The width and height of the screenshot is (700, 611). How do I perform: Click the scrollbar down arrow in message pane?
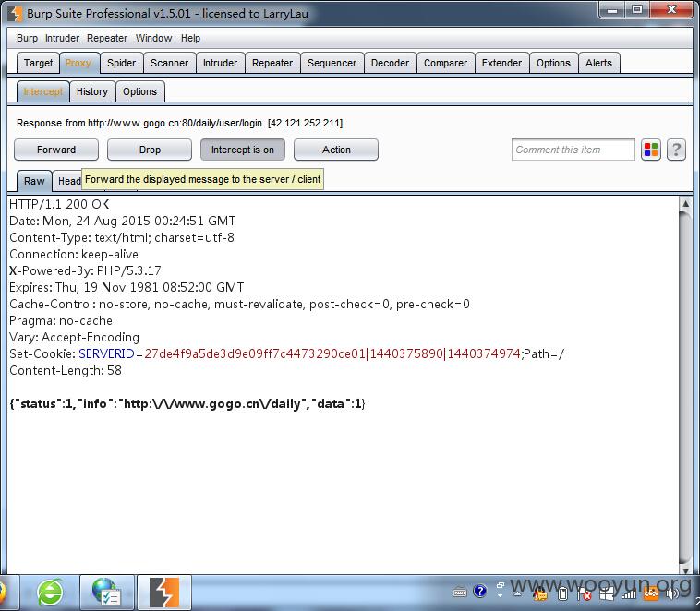pyautogui.click(x=685, y=569)
